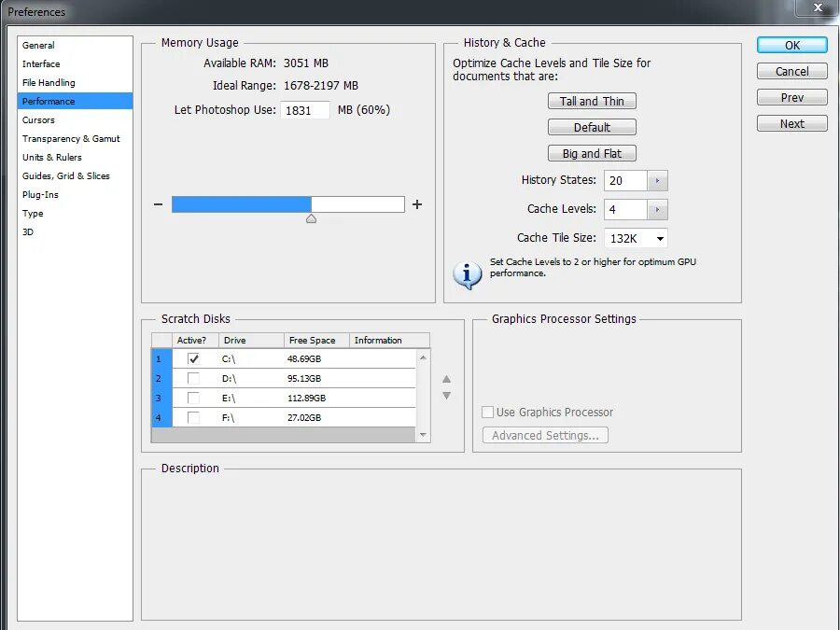Click scratch disks scrollbar up arrow
This screenshot has height=630, width=840.
click(423, 357)
